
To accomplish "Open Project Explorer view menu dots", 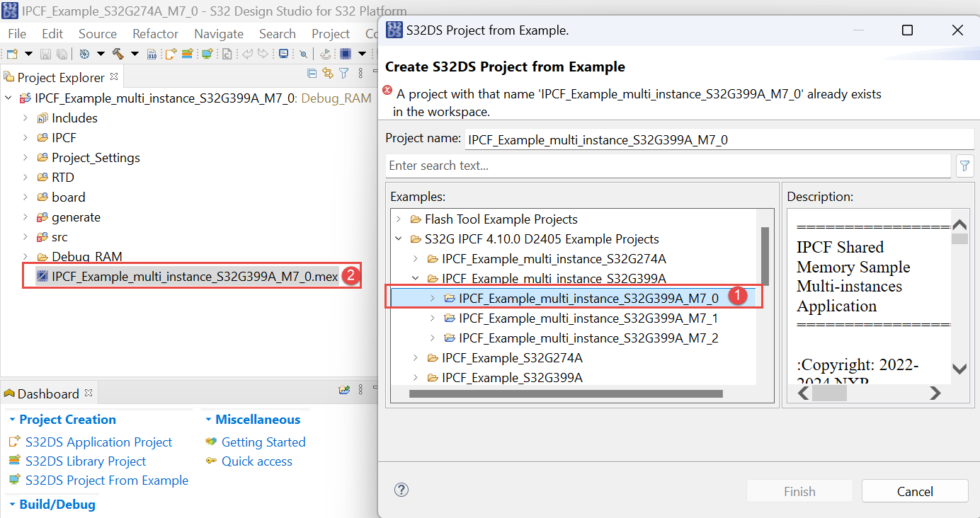I will pos(360,73).
